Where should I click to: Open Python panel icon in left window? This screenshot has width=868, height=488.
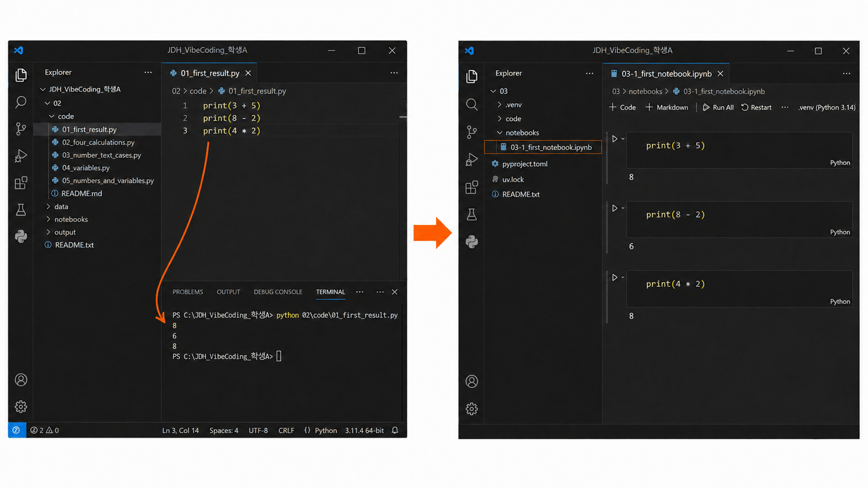(x=21, y=236)
